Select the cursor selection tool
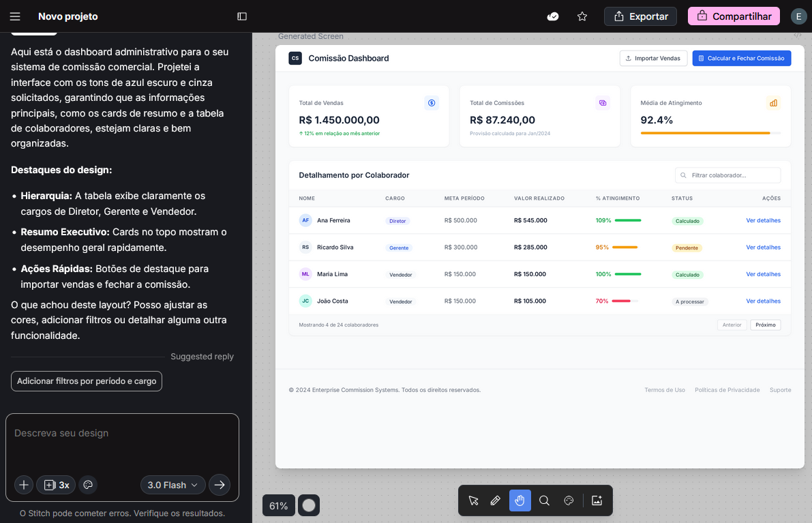This screenshot has height=523, width=812. point(473,500)
